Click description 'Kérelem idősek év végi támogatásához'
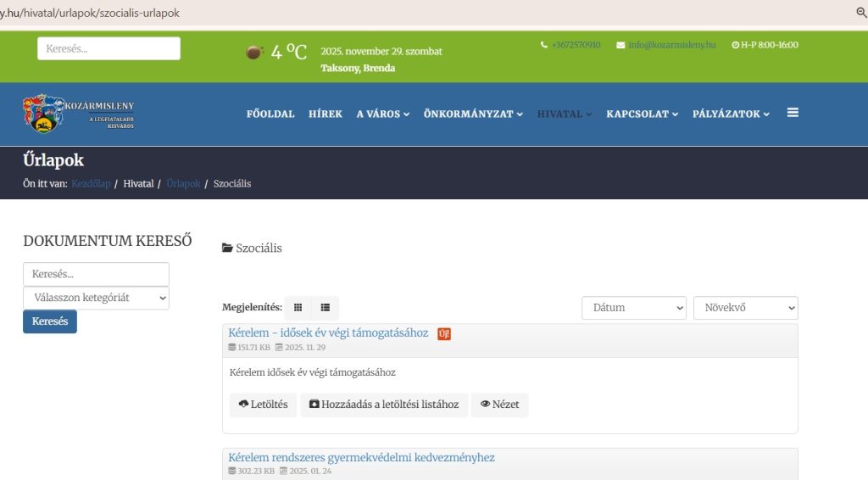868x480 pixels. [312, 372]
